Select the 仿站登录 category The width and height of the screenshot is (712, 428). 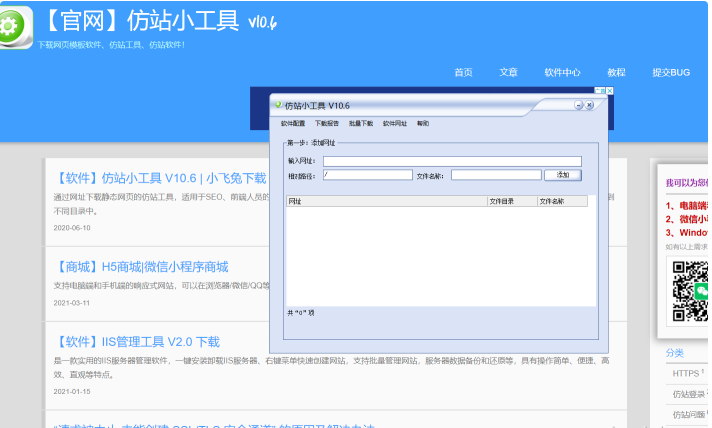pos(688,394)
